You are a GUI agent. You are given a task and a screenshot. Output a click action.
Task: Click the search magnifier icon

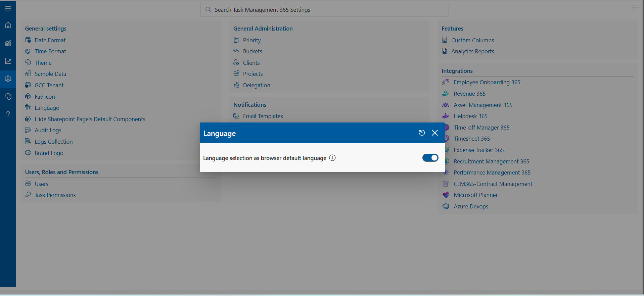click(x=209, y=10)
